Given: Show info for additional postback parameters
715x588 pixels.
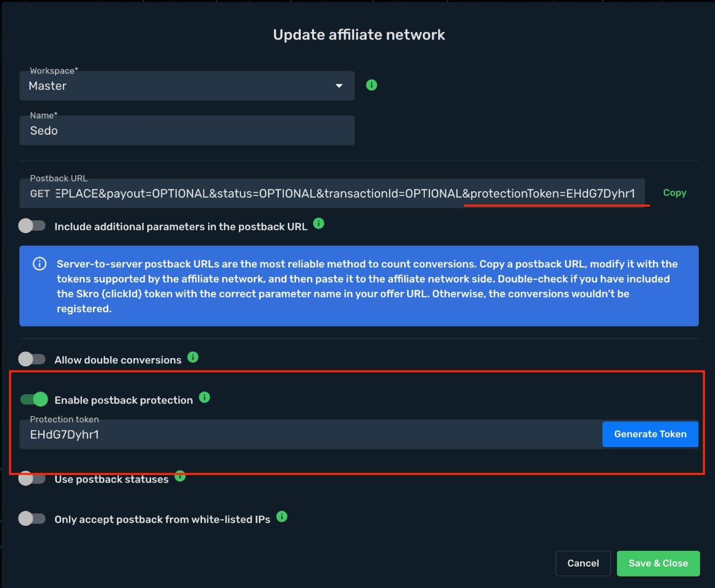Looking at the screenshot, I should (319, 223).
